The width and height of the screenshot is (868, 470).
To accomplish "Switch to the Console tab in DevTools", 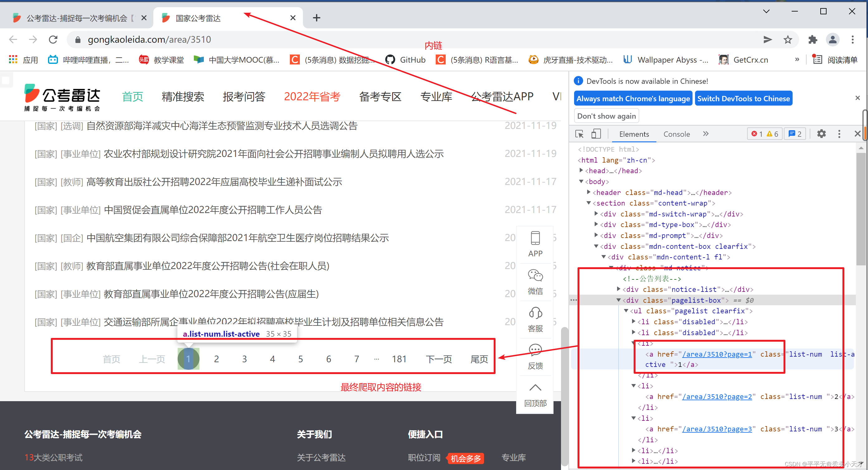I will 676,134.
